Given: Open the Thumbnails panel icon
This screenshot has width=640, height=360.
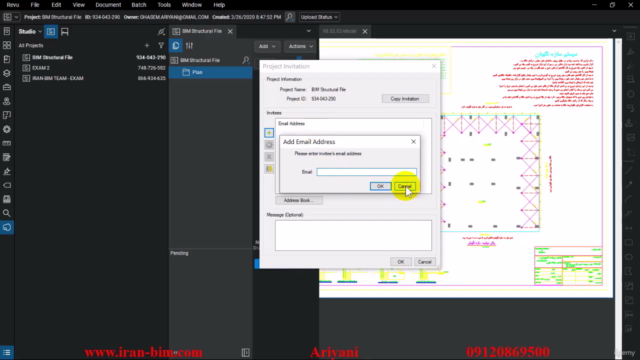Looking at the screenshot, I should 7,45.
